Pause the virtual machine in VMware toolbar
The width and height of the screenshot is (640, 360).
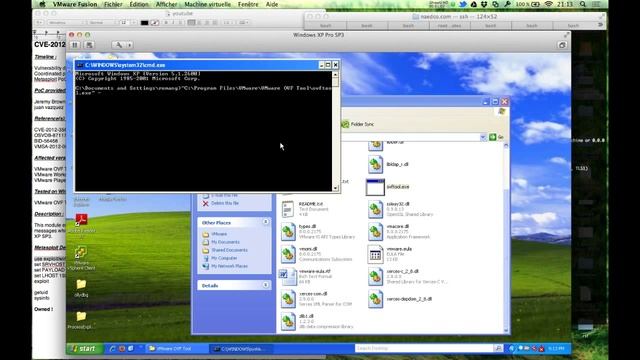76,45
